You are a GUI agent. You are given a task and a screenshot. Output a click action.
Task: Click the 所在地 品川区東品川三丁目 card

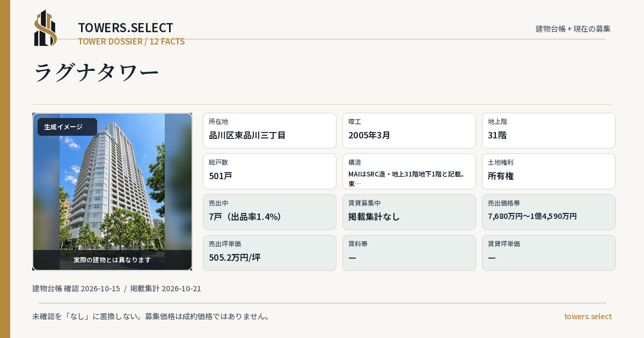(x=269, y=130)
